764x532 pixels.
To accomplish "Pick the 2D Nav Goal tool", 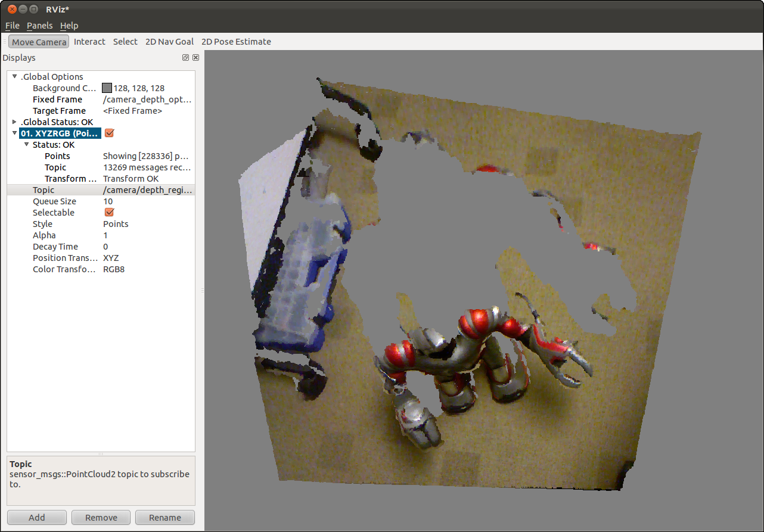I will click(169, 42).
